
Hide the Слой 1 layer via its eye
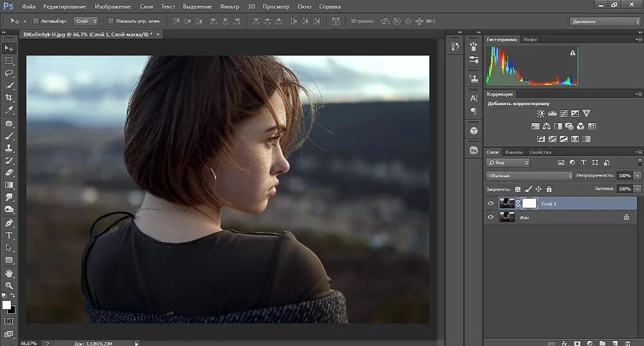click(491, 204)
